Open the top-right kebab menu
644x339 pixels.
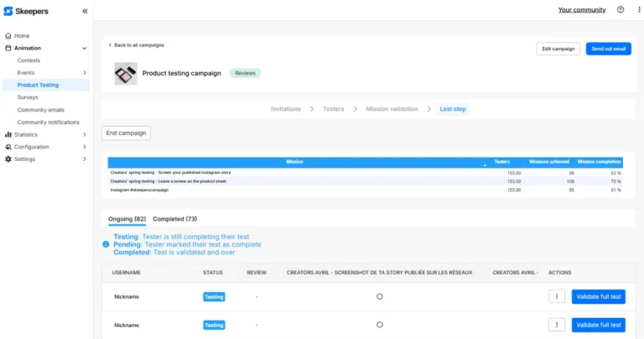point(639,9)
